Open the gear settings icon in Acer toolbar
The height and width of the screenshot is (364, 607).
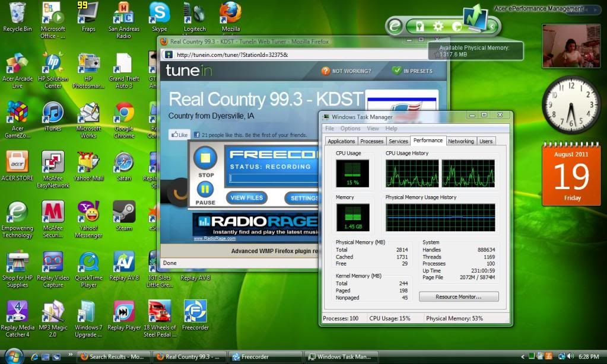point(438,26)
